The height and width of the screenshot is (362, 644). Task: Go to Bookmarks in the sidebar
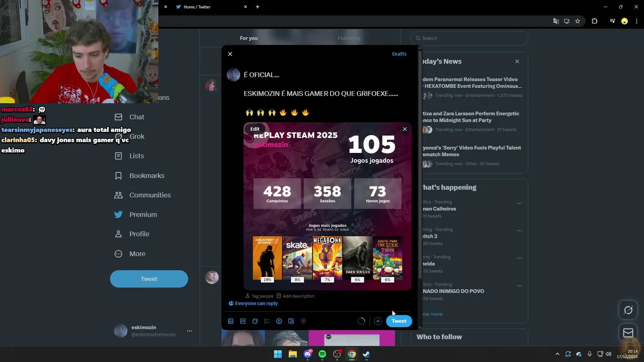140,176
